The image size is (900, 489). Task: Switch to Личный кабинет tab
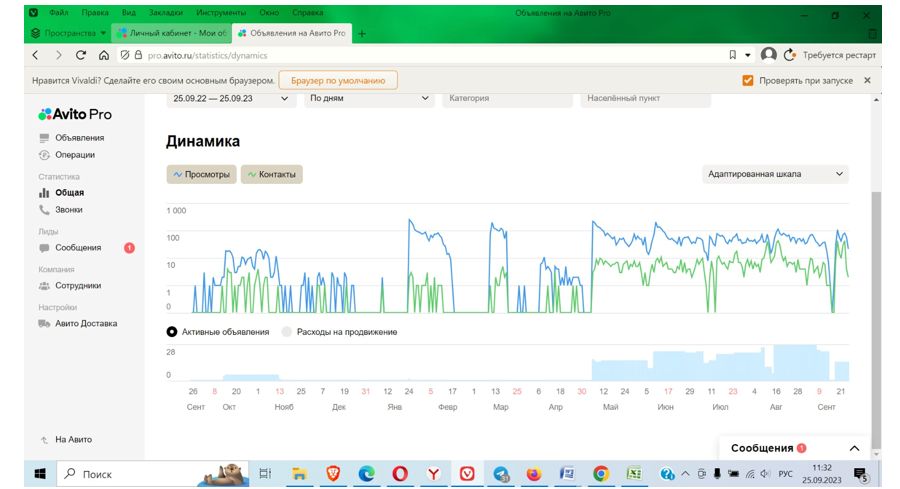(171, 33)
